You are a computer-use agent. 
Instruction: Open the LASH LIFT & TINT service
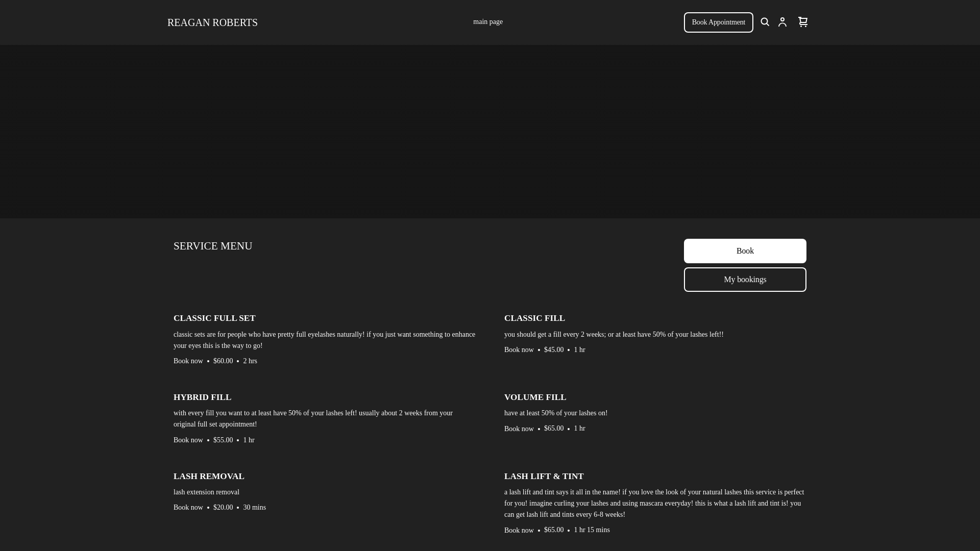[544, 477]
